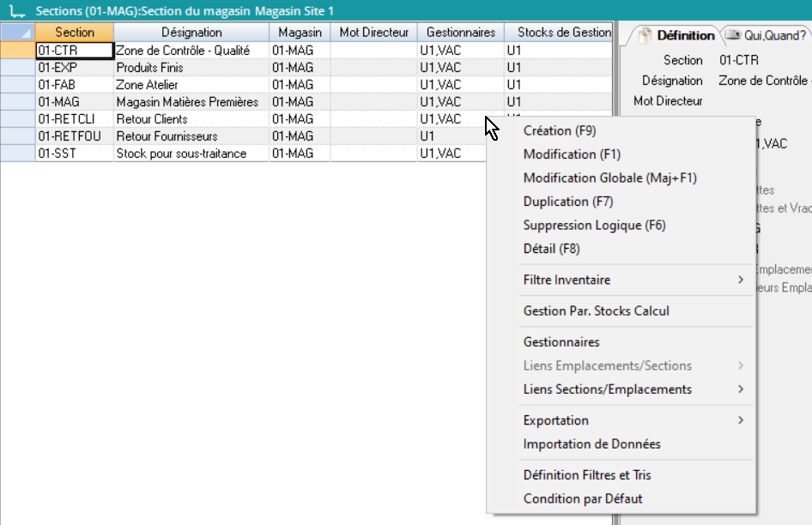Choose Suppression Logique (F6)
The width and height of the screenshot is (812, 525).
pyautogui.click(x=594, y=226)
